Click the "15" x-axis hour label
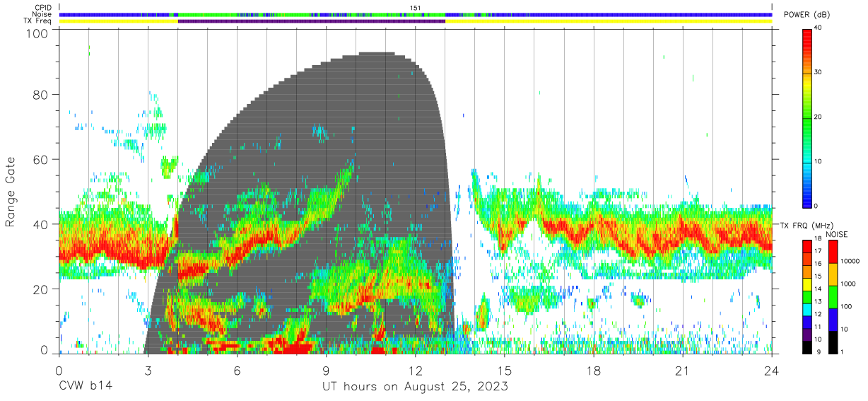868x401 pixels. point(505,371)
